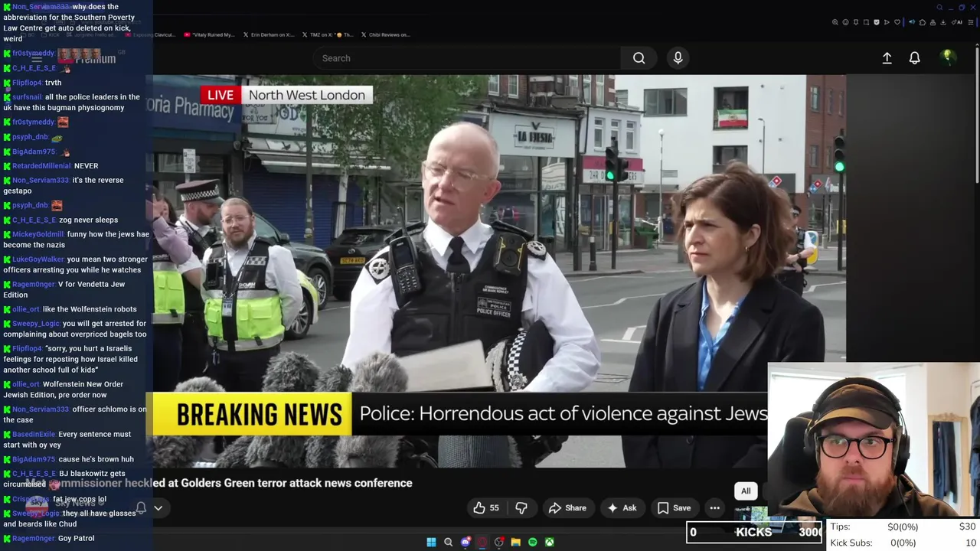Open YouTube notifications bell in header
This screenshot has width=980, height=551.
point(914,58)
